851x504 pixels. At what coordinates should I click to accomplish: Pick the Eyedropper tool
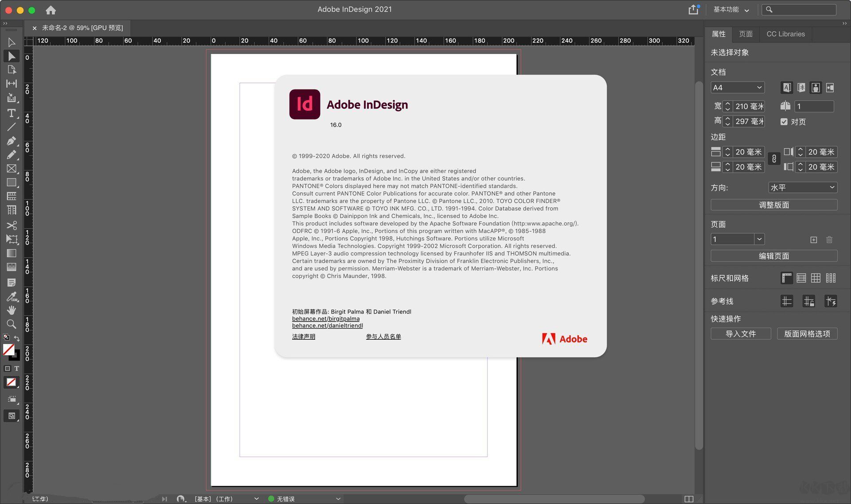12,296
